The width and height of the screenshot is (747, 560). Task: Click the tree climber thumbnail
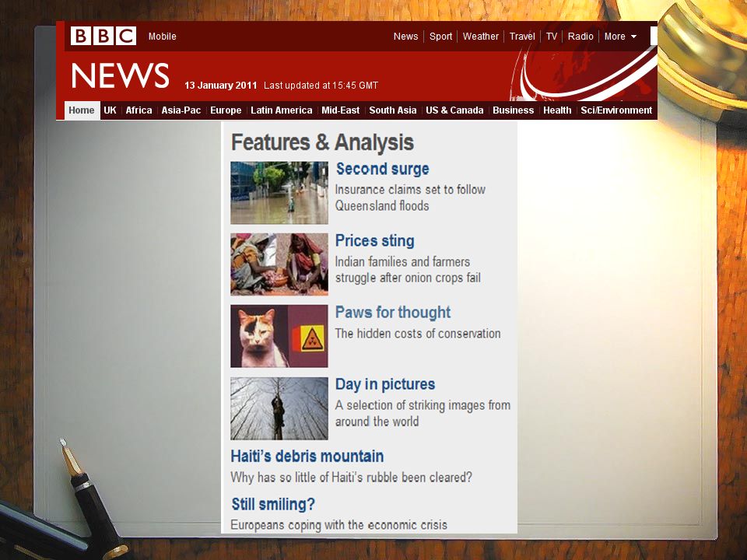click(279, 408)
